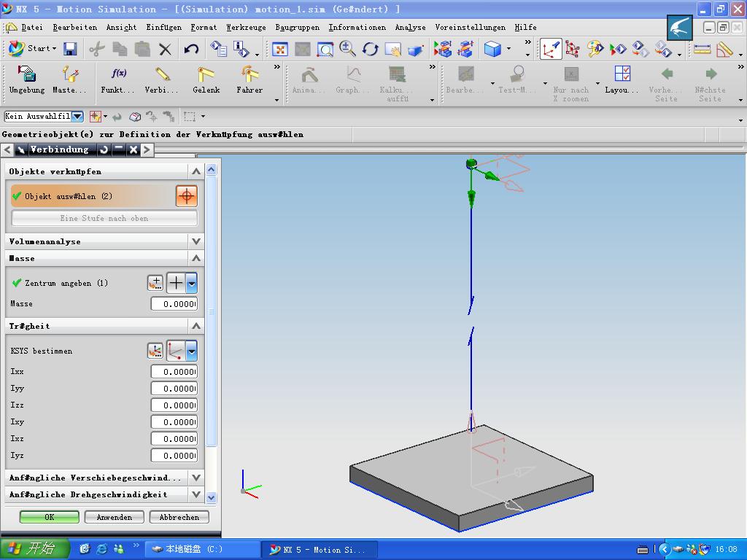This screenshot has width=747, height=560.
Task: Click the Ixz input field
Action: click(x=174, y=438)
